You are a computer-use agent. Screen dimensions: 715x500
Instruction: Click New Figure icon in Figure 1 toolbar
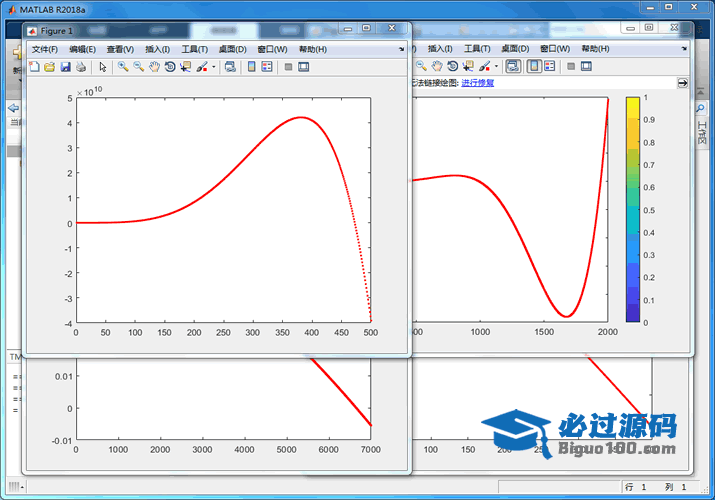34,67
